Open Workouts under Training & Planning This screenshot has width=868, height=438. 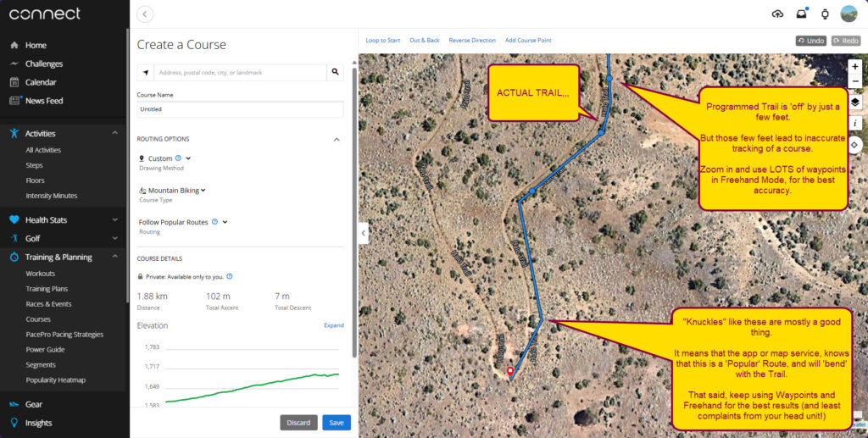41,274
